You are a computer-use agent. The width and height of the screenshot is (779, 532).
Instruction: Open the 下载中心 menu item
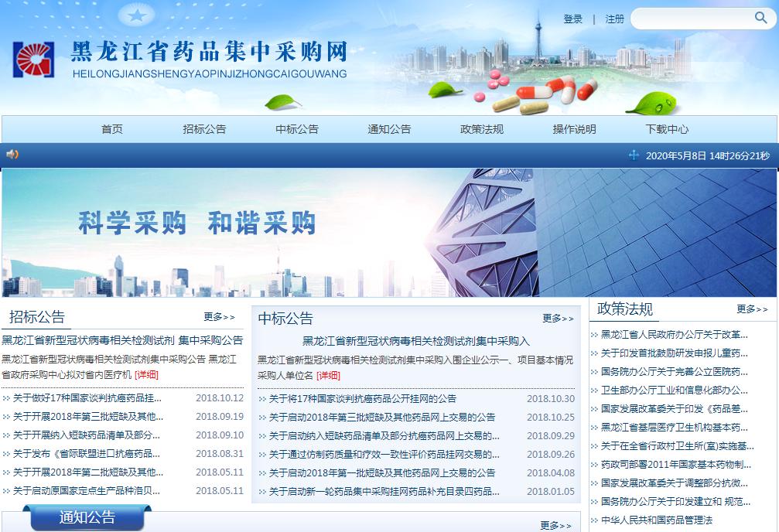[667, 129]
